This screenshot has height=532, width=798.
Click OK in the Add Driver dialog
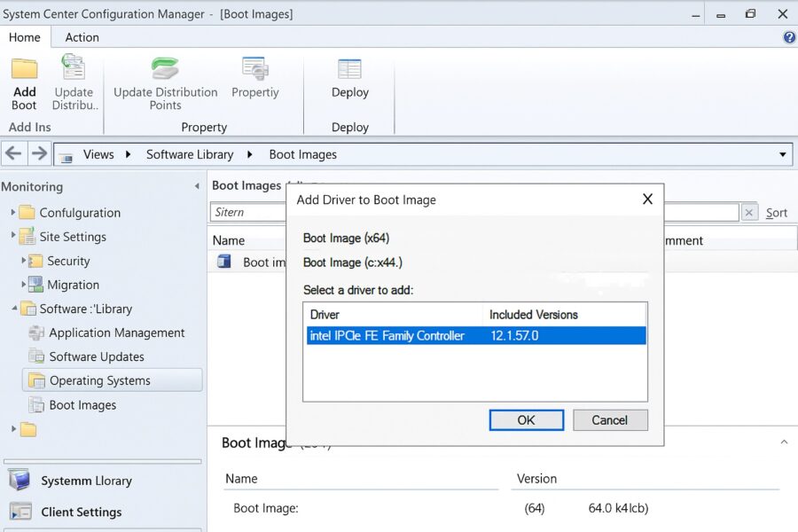(526, 419)
